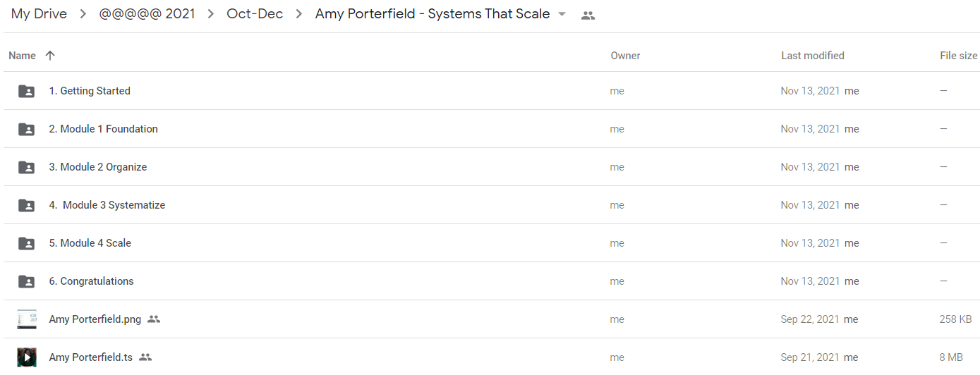Click the File size column header
The height and width of the screenshot is (375, 980).
pyautogui.click(x=959, y=56)
